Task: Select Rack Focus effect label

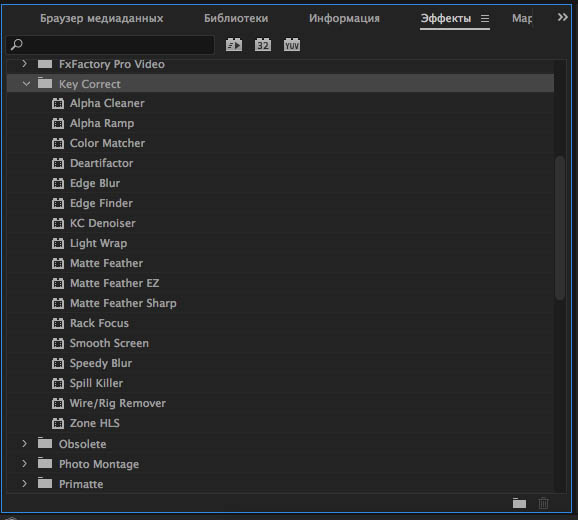Action: pyautogui.click(x=99, y=323)
